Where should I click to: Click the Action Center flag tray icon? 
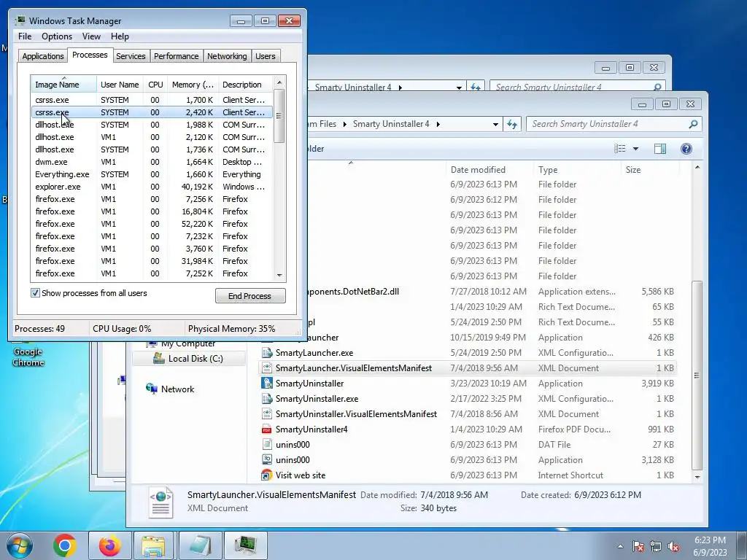tap(638, 546)
